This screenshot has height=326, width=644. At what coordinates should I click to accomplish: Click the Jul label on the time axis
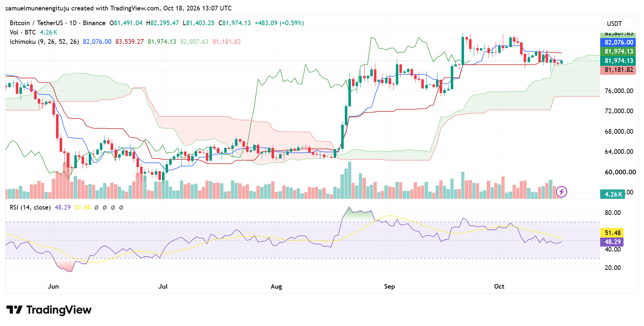pyautogui.click(x=163, y=286)
